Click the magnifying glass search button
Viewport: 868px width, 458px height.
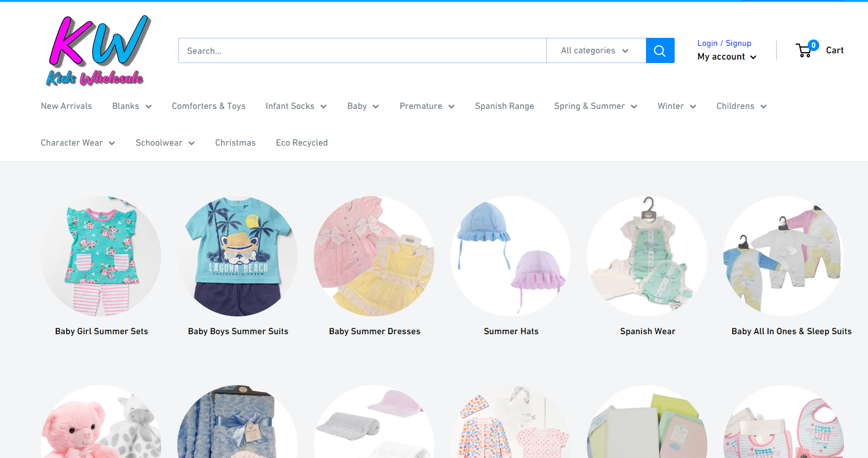[660, 50]
